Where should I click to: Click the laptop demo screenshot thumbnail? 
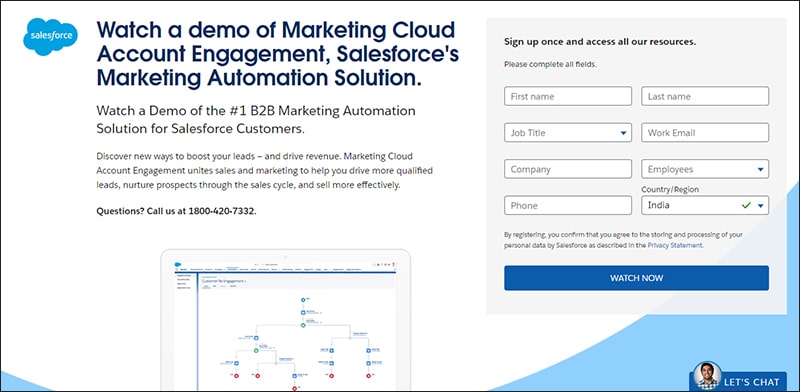[x=286, y=320]
